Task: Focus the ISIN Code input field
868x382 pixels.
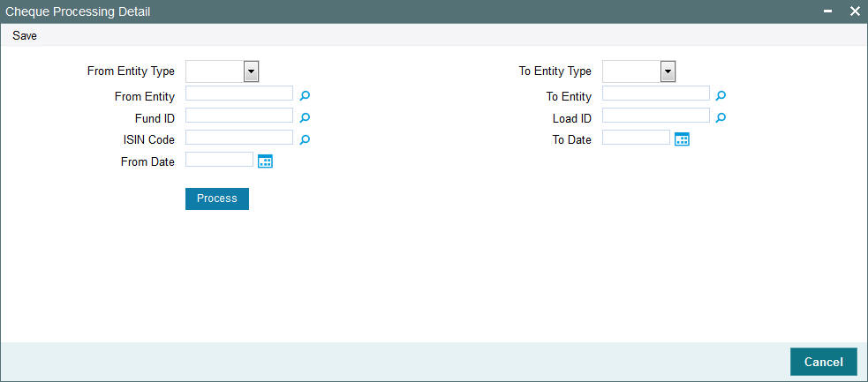Action: pyautogui.click(x=239, y=137)
